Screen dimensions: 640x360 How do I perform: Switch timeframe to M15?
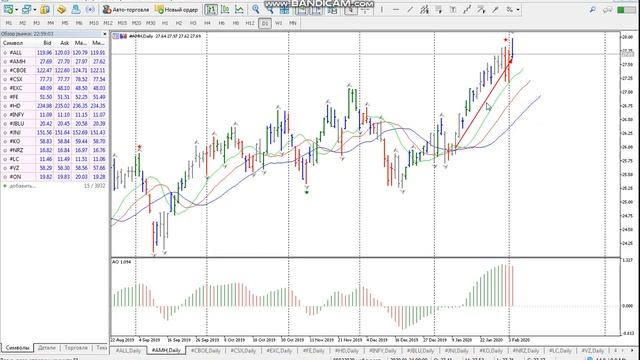point(122,23)
